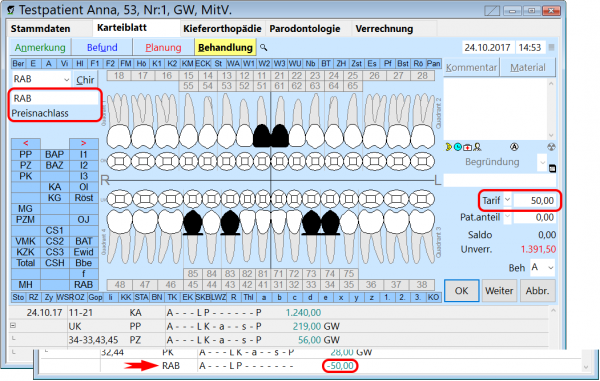Expand the Tarif dropdown arrow
The image size is (600, 381).
[x=507, y=200]
